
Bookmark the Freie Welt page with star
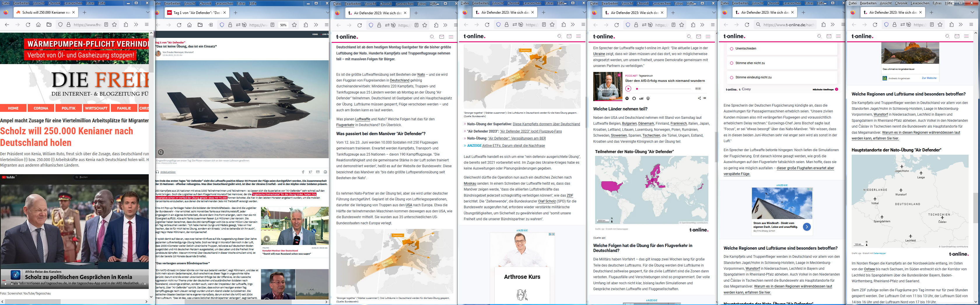115,25
